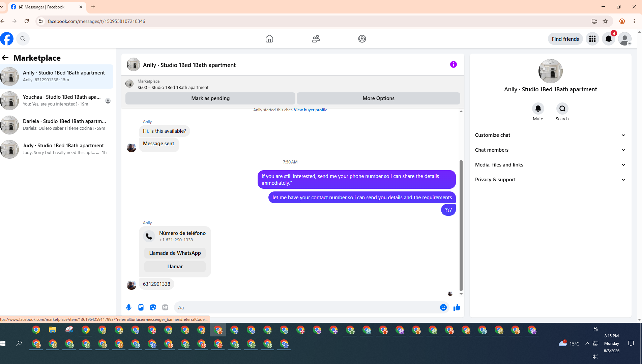Open the Facebook search icon
This screenshot has width=642, height=364.
click(x=23, y=39)
